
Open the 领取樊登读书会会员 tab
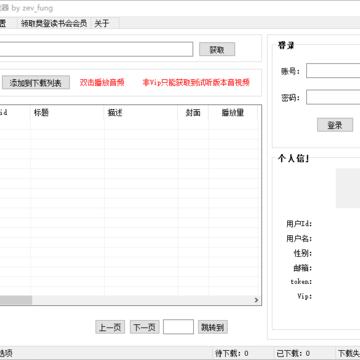pos(54,23)
